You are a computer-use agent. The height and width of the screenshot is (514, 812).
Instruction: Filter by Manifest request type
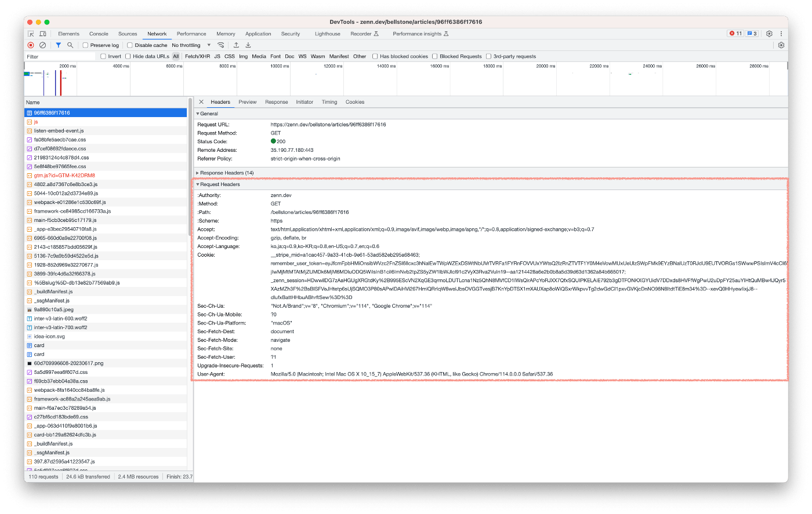[x=339, y=56]
